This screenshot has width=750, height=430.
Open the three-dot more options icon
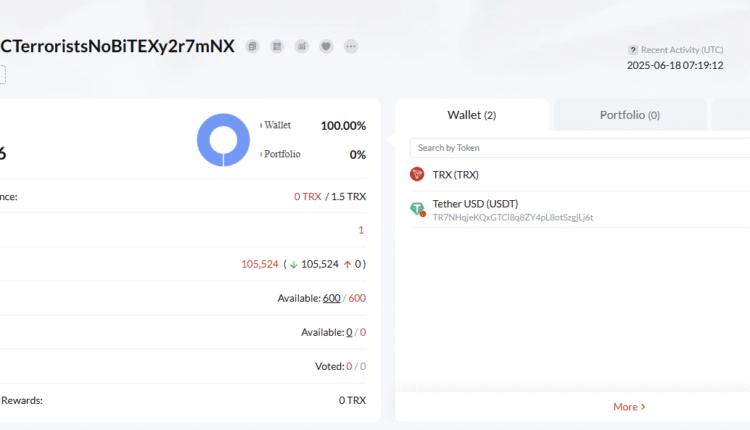[350, 46]
